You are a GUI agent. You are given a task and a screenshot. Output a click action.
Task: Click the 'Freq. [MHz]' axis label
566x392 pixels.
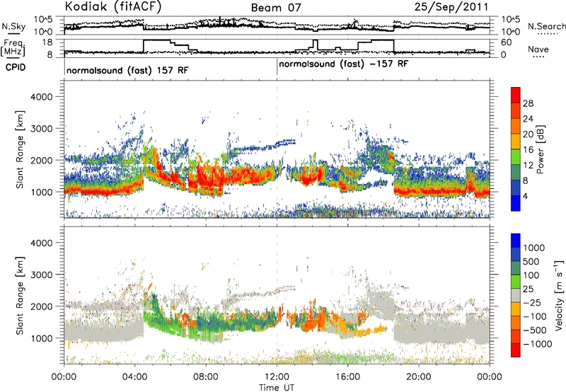click(13, 47)
